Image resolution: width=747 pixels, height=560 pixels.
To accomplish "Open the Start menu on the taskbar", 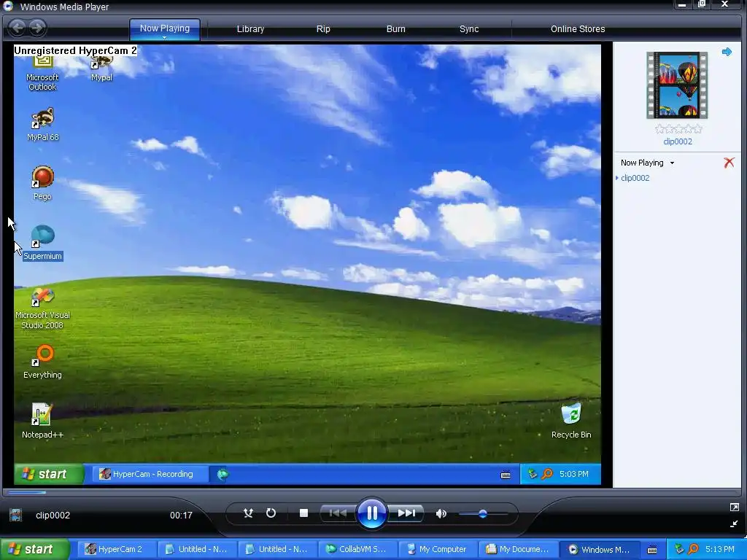I will (35, 549).
